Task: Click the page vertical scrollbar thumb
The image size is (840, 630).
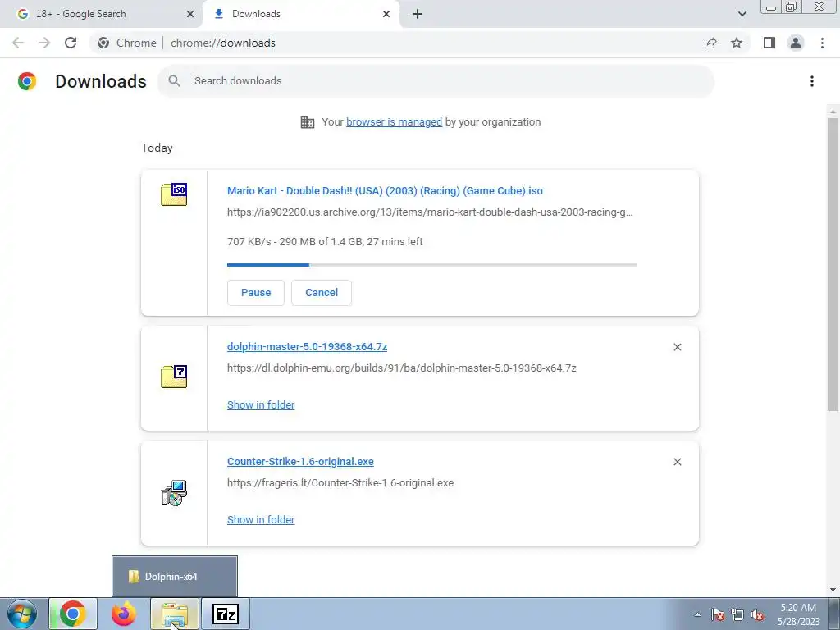Action: pos(833,265)
